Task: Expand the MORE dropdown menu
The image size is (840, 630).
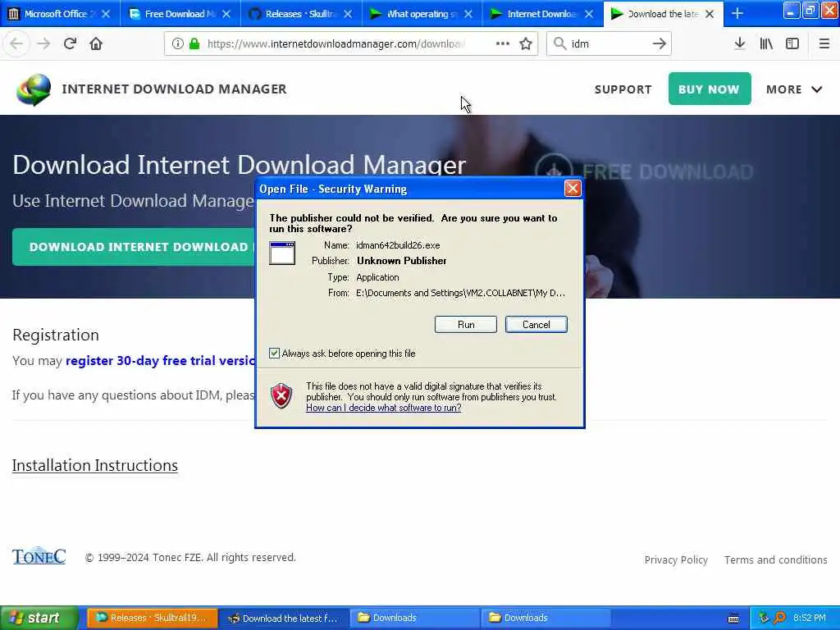Action: [x=794, y=89]
